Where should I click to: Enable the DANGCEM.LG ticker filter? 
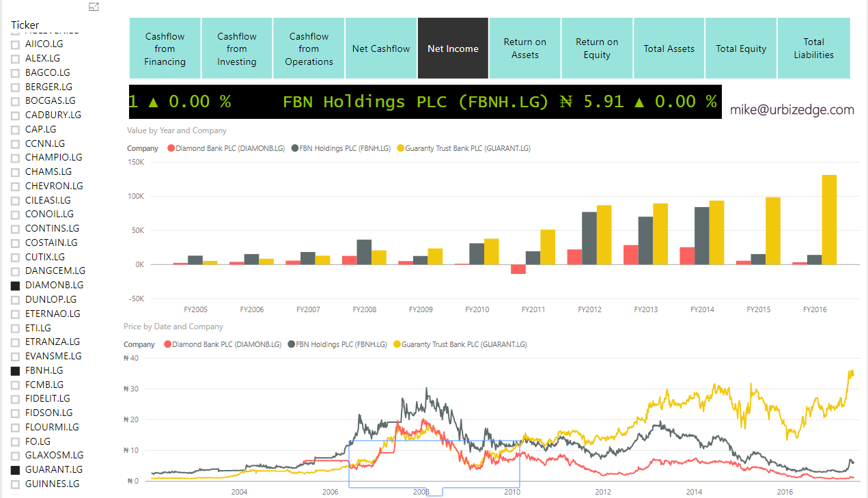(14, 271)
